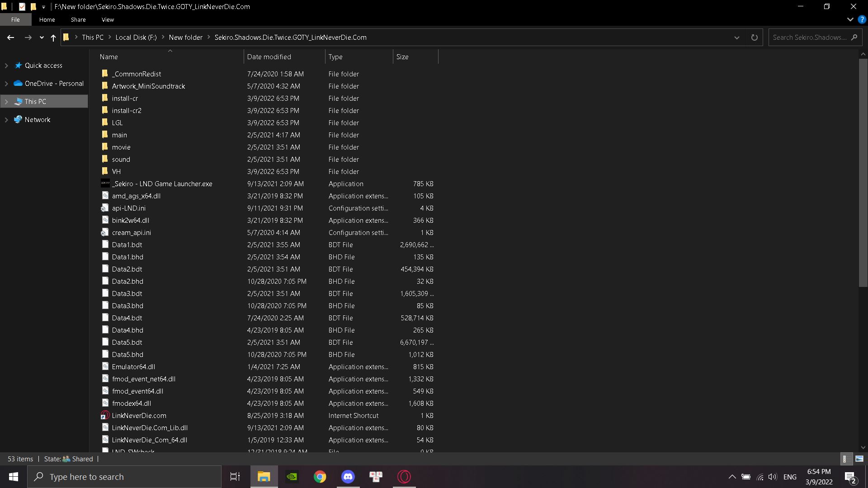Open the cream_api.ini configuration file
Screen dimensions: 868x488
[132, 232]
